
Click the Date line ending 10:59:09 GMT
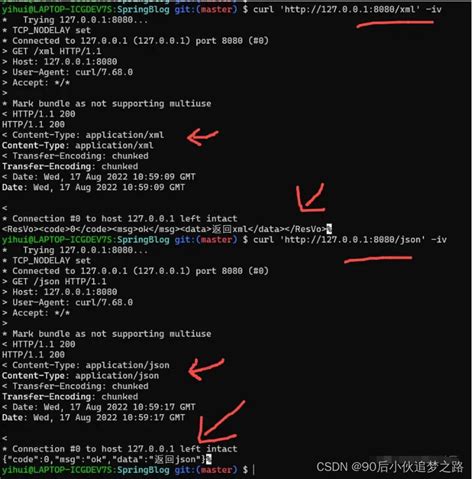click(99, 177)
